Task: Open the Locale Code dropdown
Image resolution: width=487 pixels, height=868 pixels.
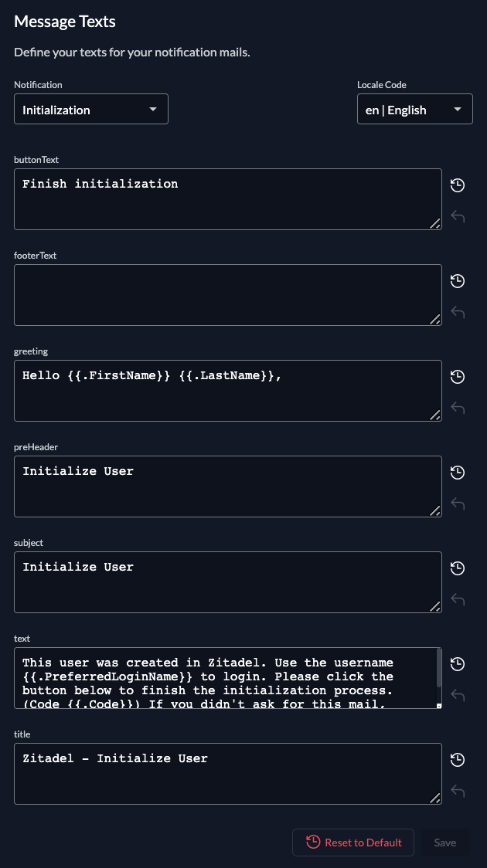Action: (414, 110)
